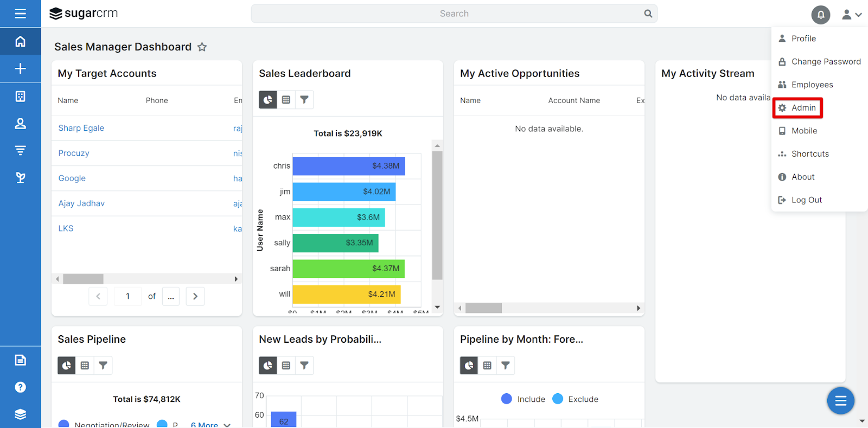The width and height of the screenshot is (868, 428).
Task: Show table view in New Leads dashlet
Action: point(286,366)
